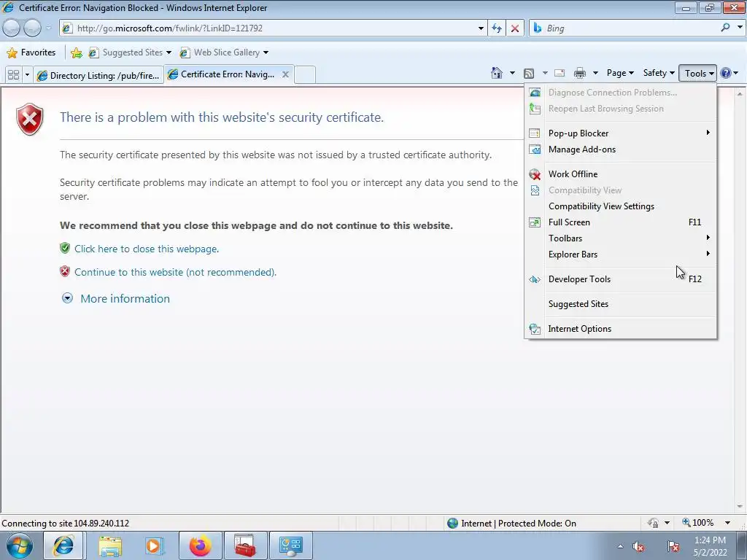747x560 pixels.
Task: Click the vertical scrollbar down arrow
Action: coord(740,507)
